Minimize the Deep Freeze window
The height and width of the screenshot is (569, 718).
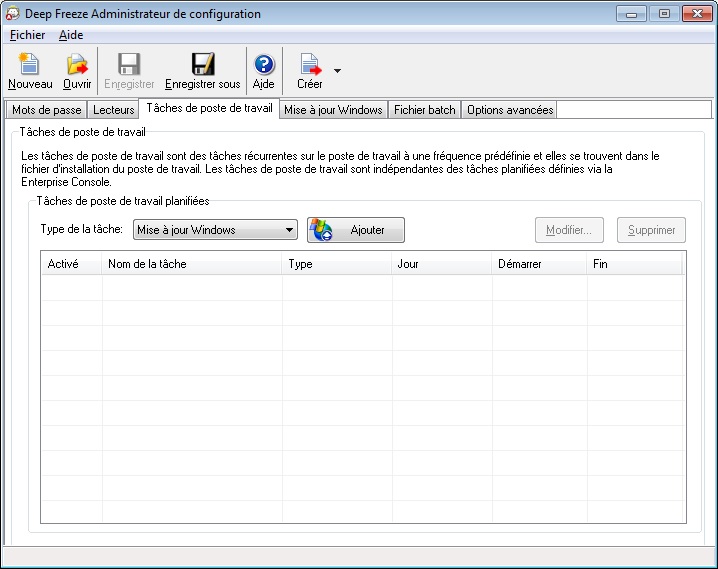631,14
